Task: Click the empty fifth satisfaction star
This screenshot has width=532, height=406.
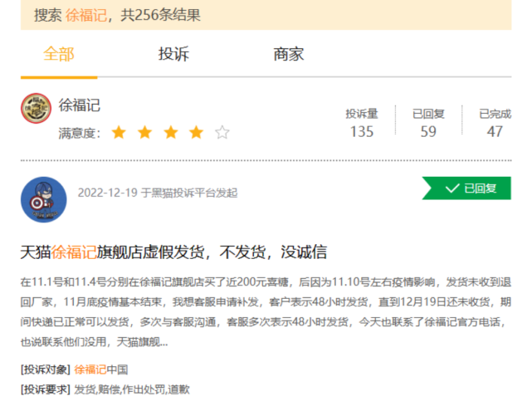Action: pyautogui.click(x=222, y=132)
